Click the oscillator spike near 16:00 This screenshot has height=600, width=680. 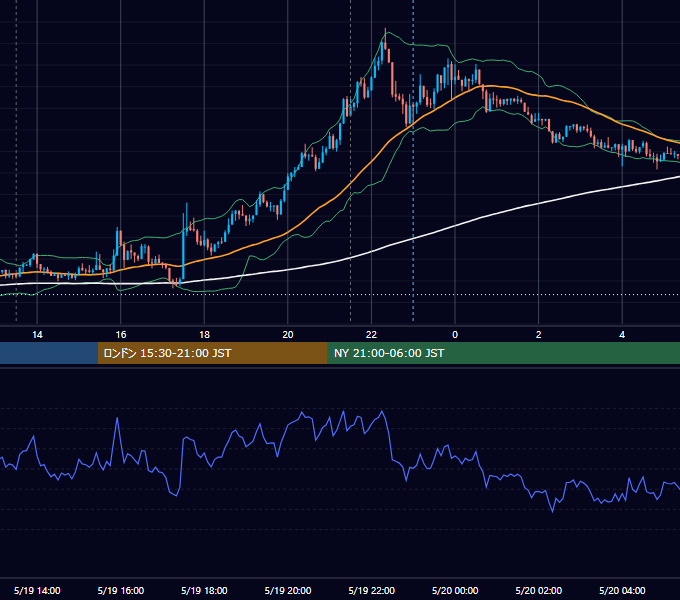[117, 419]
